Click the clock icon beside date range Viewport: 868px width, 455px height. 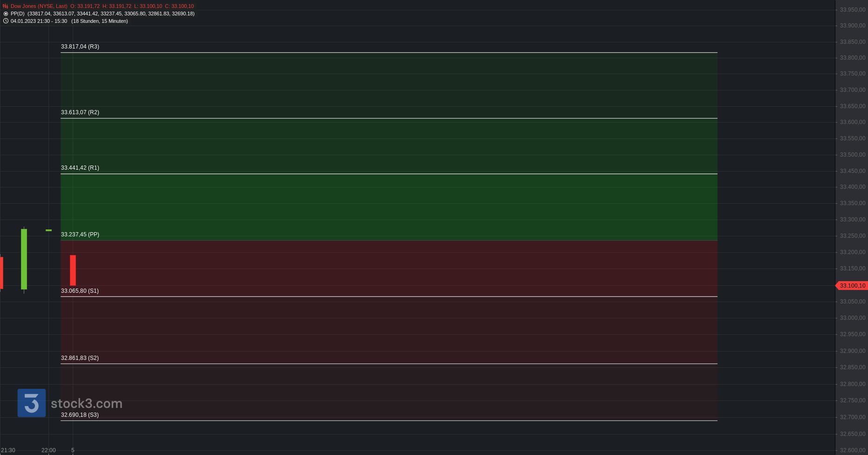click(x=6, y=21)
